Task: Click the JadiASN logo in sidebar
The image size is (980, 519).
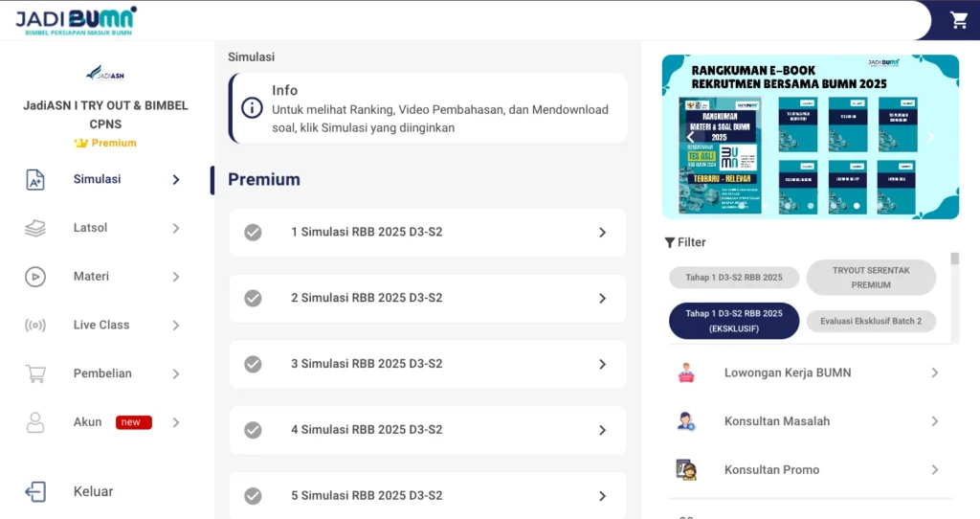Action: (105, 73)
